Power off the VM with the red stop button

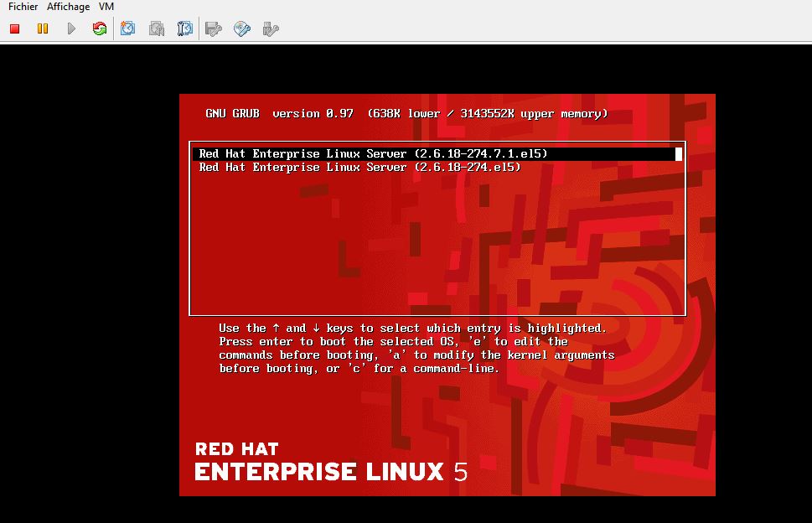14,28
